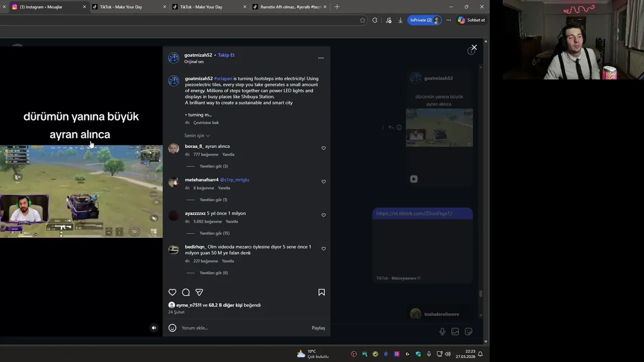The image size is (644, 362).
Task: Open Edge settings and more menu
Action: [449, 20]
